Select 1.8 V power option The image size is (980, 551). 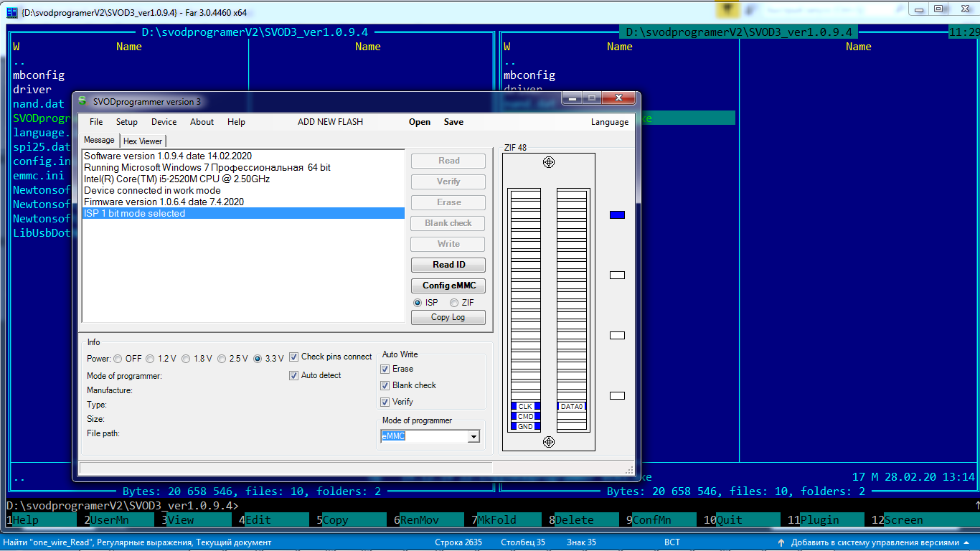[x=186, y=359]
